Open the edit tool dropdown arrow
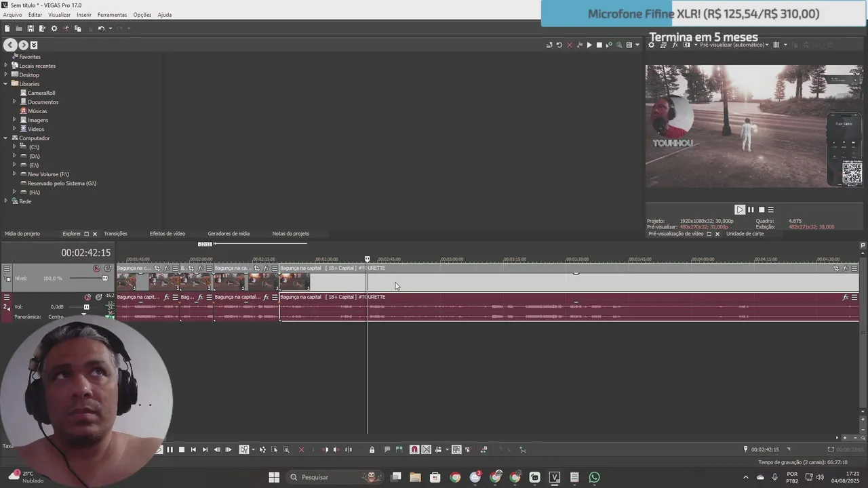 click(x=253, y=449)
